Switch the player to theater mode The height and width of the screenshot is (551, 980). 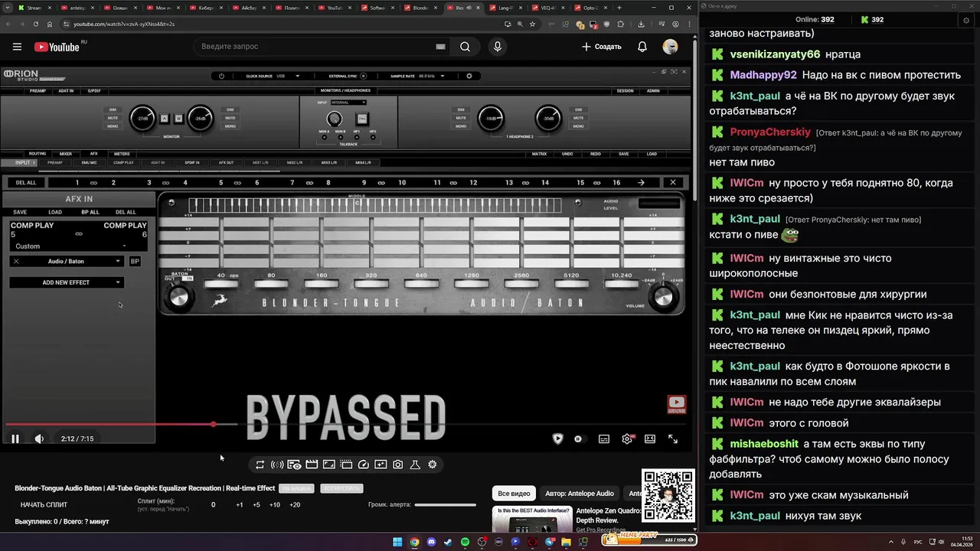point(650,439)
